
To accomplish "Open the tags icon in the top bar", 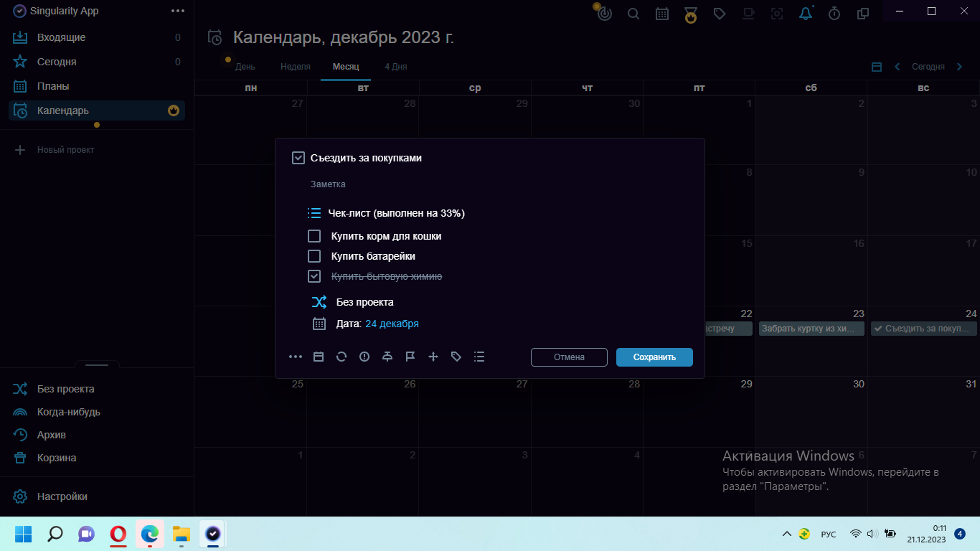I will click(720, 13).
